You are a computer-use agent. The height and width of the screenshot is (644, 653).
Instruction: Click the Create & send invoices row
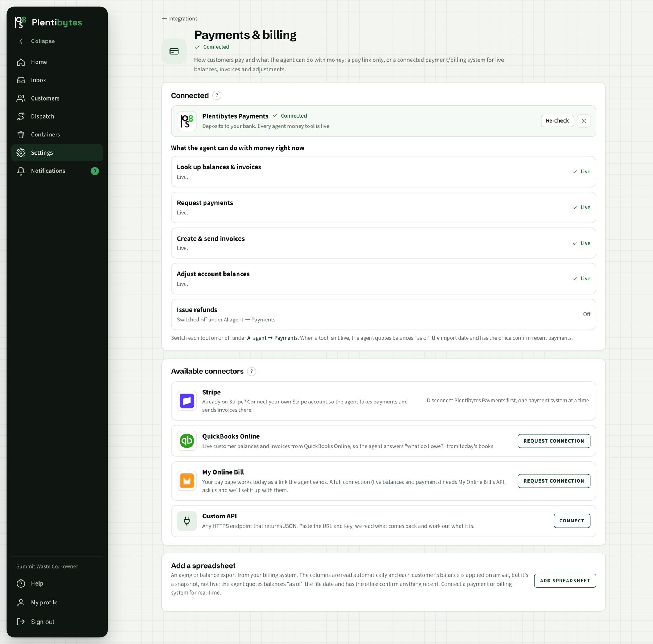(x=383, y=243)
